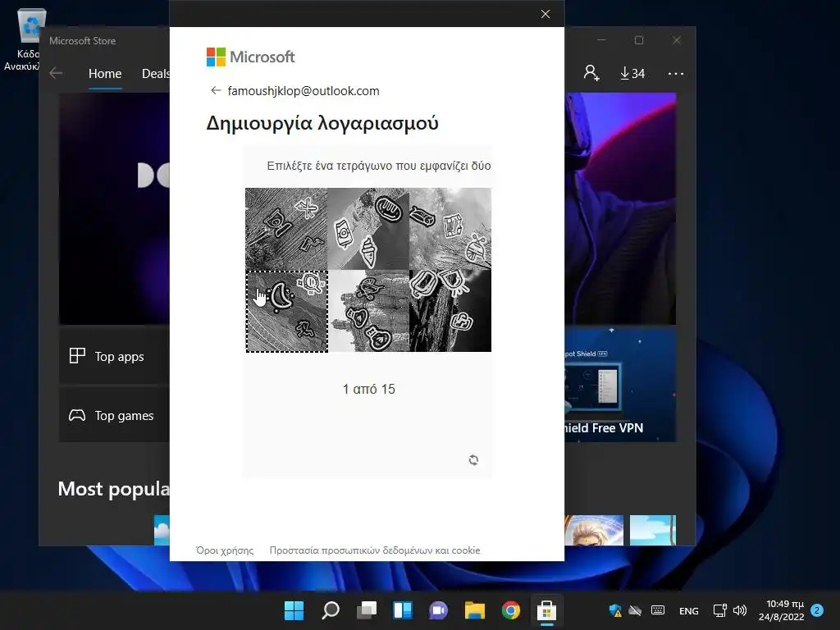The height and width of the screenshot is (630, 840).
Task: Click the Microsoft Store window title
Action: [x=83, y=41]
